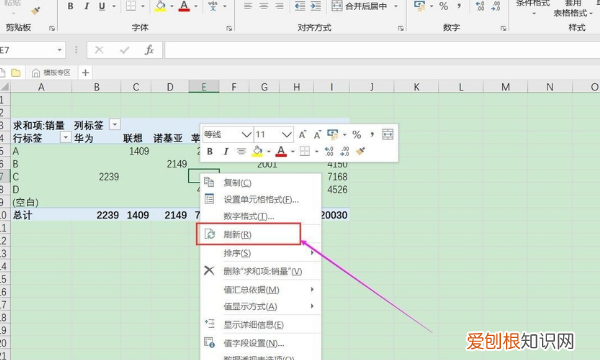The width and height of the screenshot is (600, 360).
Task: Choose 数字格式(T) from context menu
Action: [260, 216]
